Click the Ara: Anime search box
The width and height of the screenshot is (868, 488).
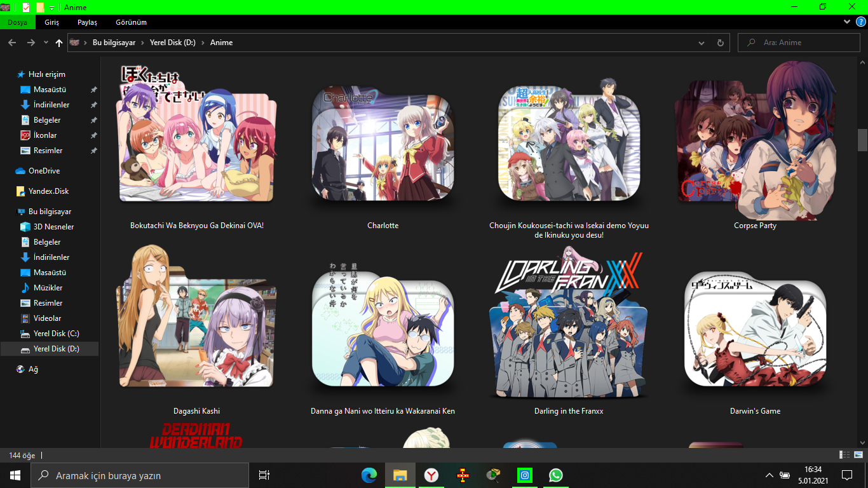(x=799, y=43)
